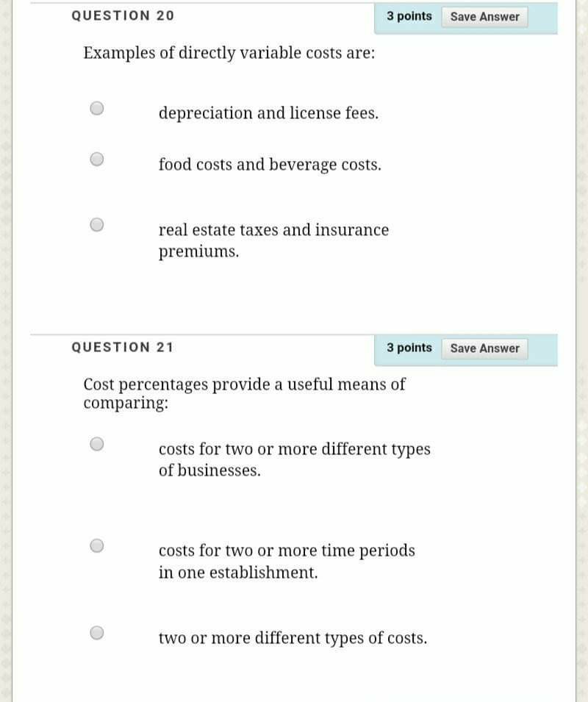The height and width of the screenshot is (702, 588).
Task: Select 'two or more different types of costs'
Action: (x=96, y=632)
